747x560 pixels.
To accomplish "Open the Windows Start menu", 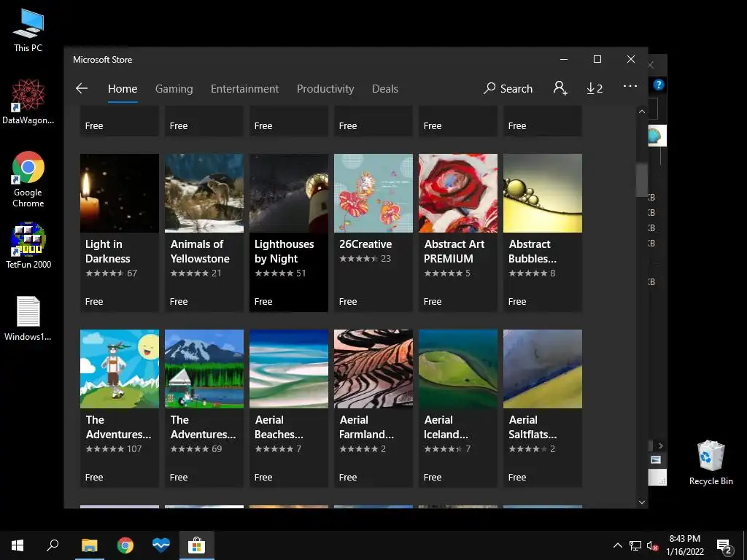I will pos(18,545).
